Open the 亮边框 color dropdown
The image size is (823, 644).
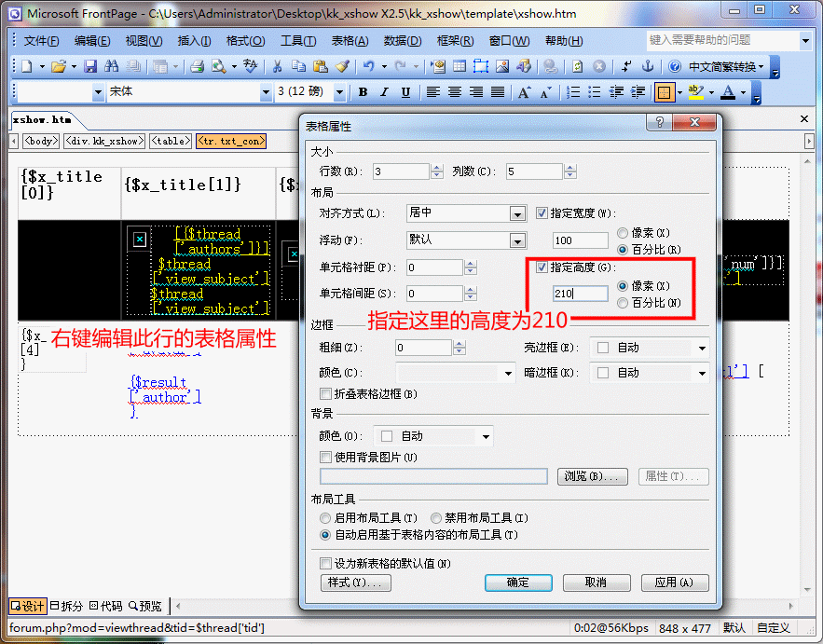pyautogui.click(x=702, y=348)
